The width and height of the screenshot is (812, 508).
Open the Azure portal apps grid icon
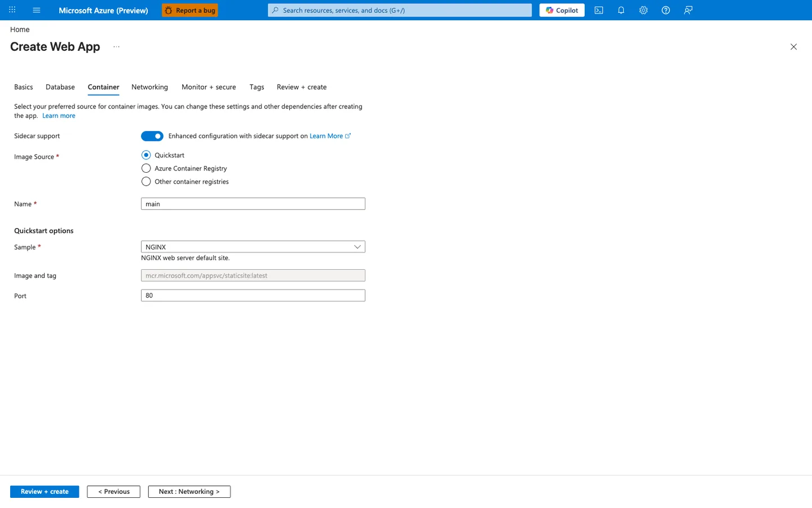12,10
